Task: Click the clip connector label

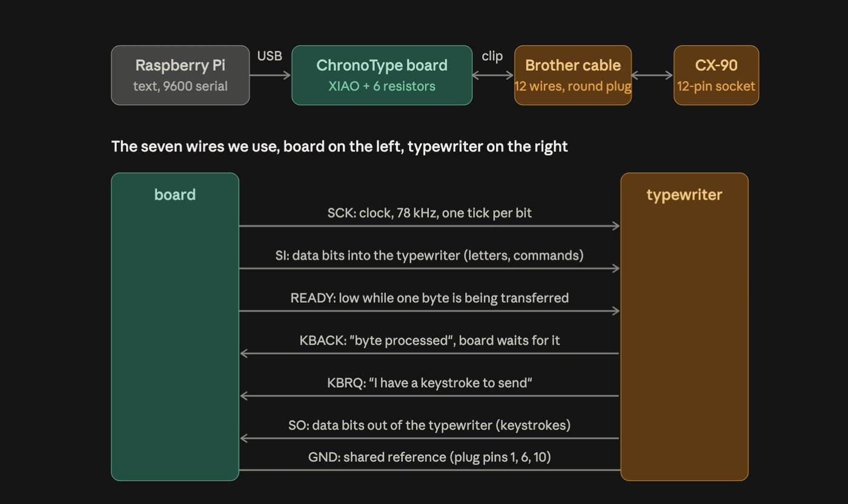Action: pos(492,56)
